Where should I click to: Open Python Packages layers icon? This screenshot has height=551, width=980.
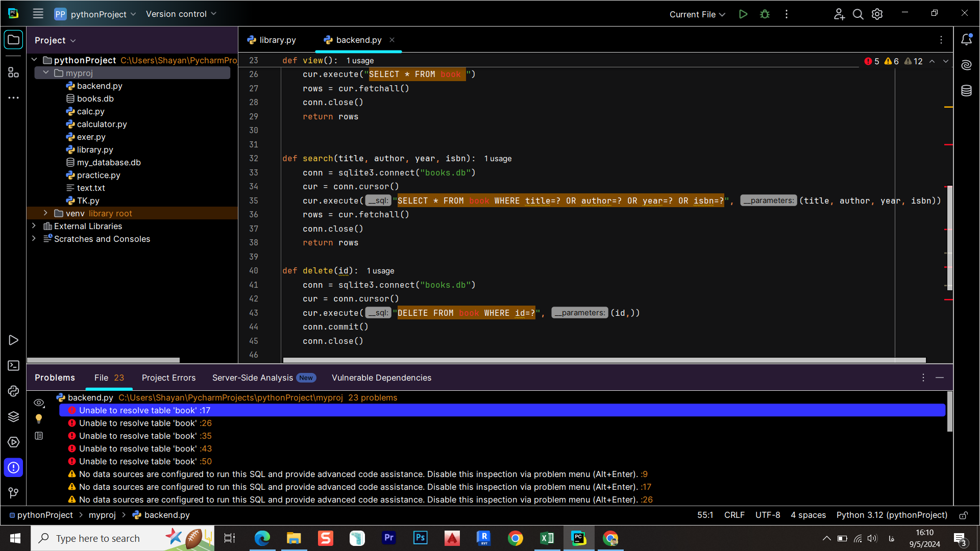[14, 417]
